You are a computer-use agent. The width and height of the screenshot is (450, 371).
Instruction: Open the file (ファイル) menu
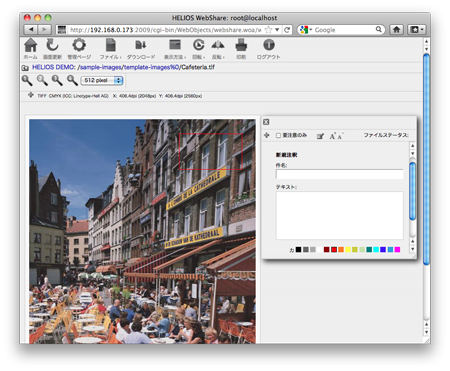[110, 48]
